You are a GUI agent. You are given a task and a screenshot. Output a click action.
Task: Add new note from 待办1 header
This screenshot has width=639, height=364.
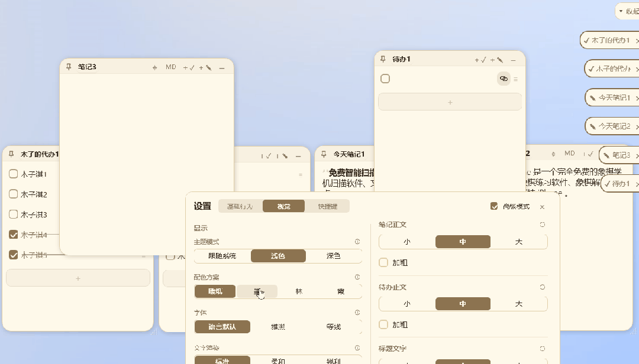(x=496, y=60)
